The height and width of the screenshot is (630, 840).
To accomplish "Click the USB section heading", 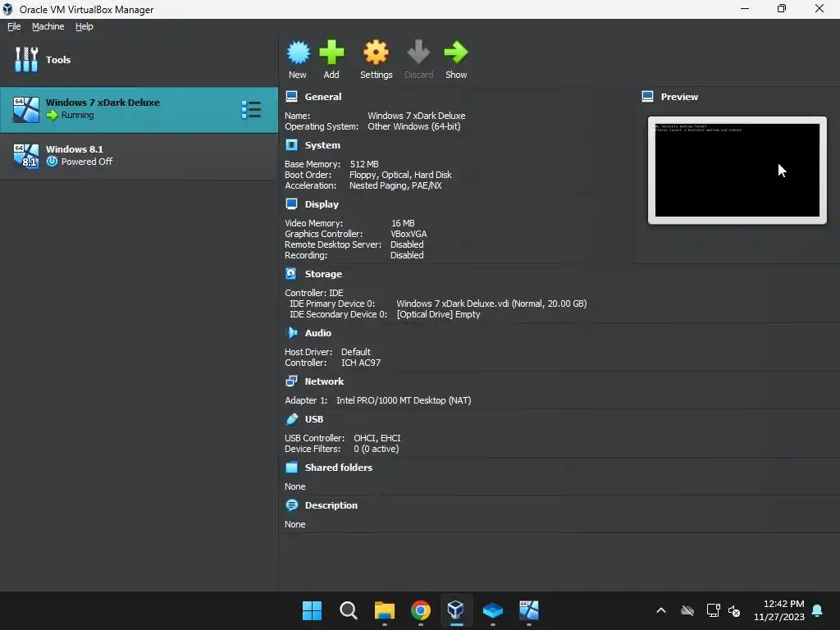I will click(314, 419).
